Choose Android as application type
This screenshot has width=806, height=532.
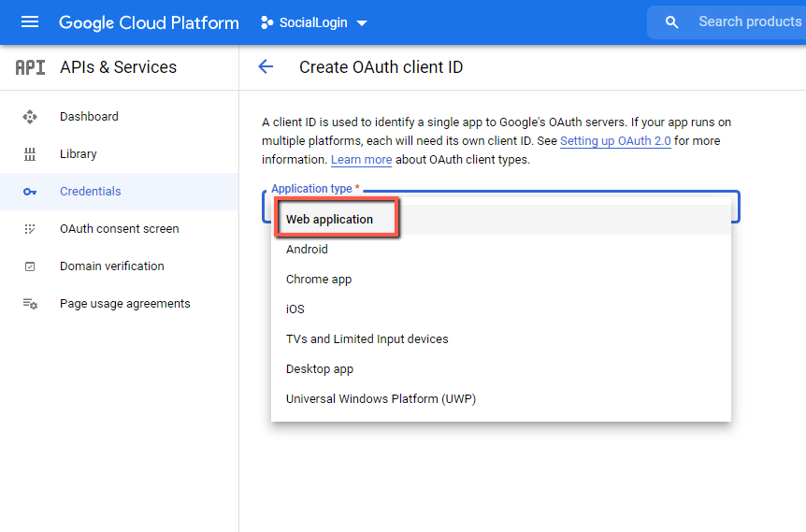point(500,250)
